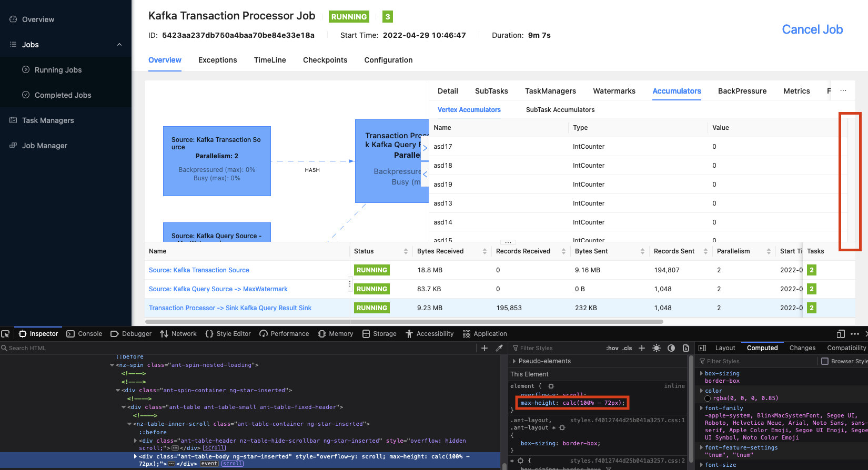Open the Configuration tab
Screen dimensions: 868x470
389,60
